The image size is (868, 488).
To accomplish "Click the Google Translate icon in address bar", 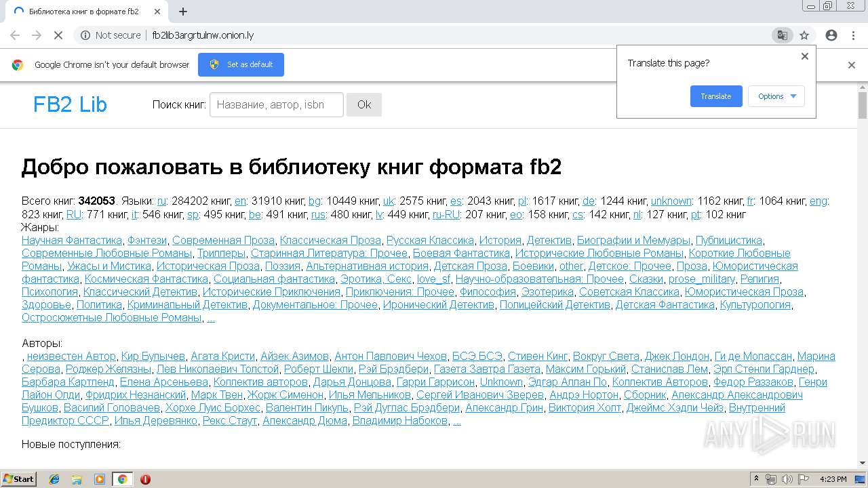I will click(x=782, y=35).
